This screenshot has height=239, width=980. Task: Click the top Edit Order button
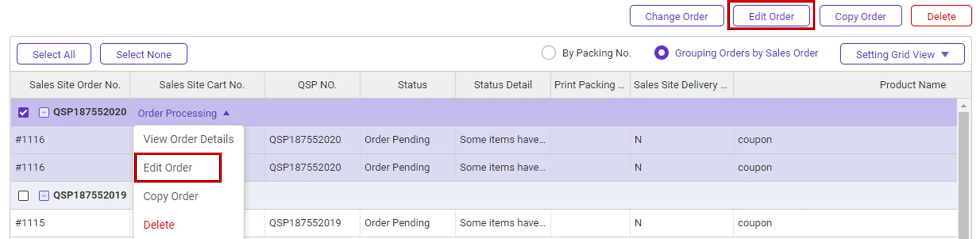click(771, 16)
